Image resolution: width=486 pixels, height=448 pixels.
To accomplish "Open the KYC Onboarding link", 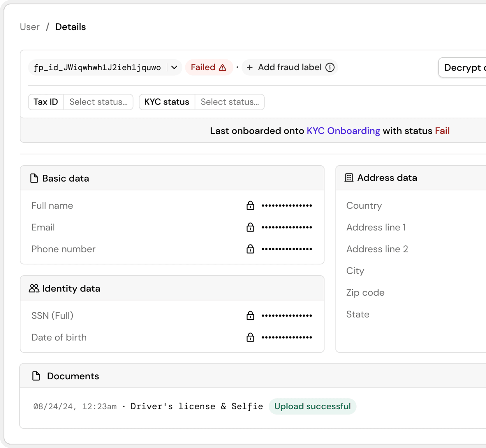I will (343, 131).
